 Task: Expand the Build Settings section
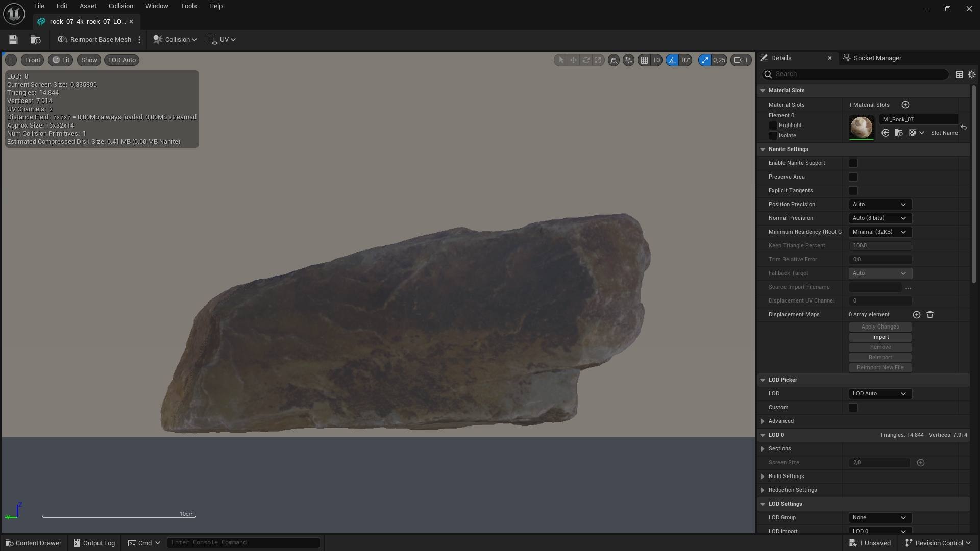click(x=763, y=476)
